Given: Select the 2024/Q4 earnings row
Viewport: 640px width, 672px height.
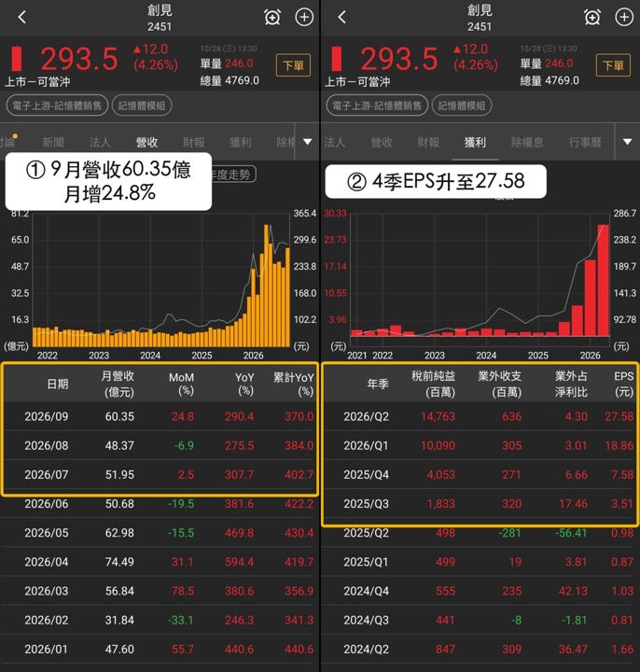Looking at the screenshot, I should [480, 591].
